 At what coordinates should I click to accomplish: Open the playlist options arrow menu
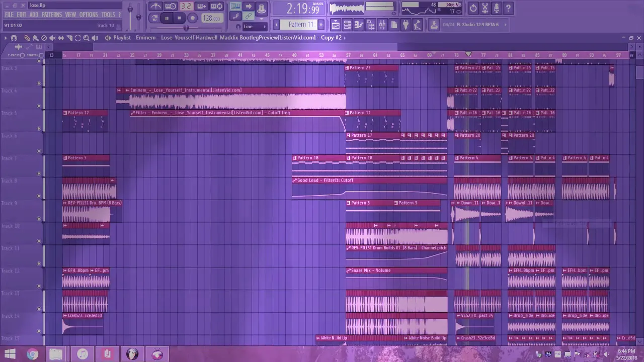coord(6,38)
